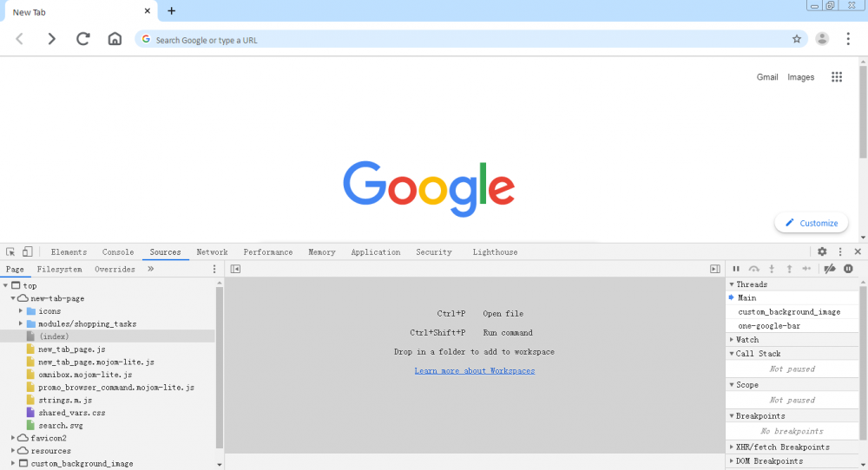Expand the icons folder

[x=22, y=310]
